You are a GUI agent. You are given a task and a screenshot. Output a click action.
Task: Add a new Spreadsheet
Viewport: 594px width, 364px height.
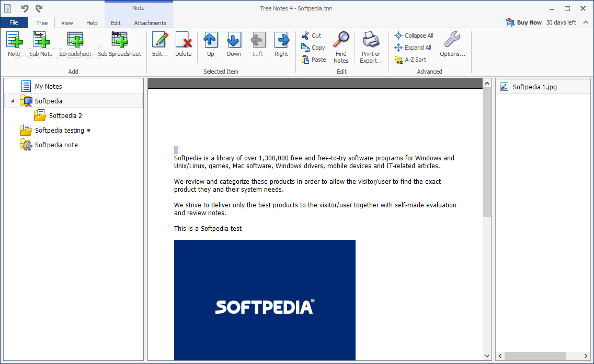tap(75, 44)
